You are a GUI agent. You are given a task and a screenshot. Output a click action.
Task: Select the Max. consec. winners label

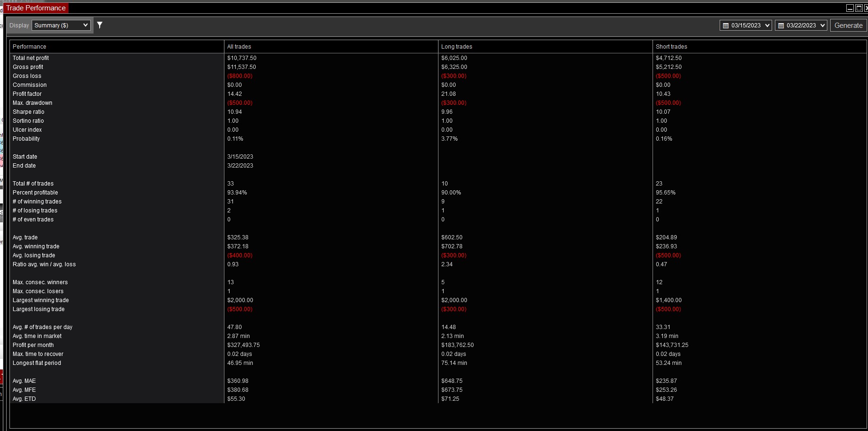pyautogui.click(x=40, y=282)
